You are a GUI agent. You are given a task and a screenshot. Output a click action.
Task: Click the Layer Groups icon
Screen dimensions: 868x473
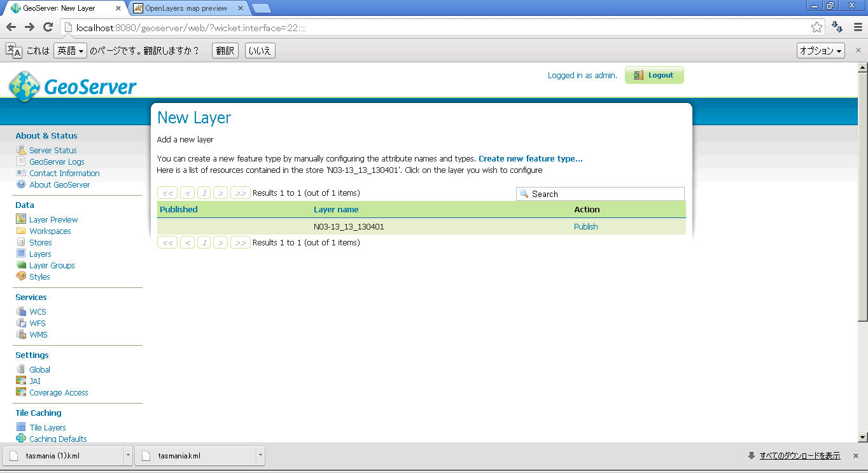[x=21, y=265]
